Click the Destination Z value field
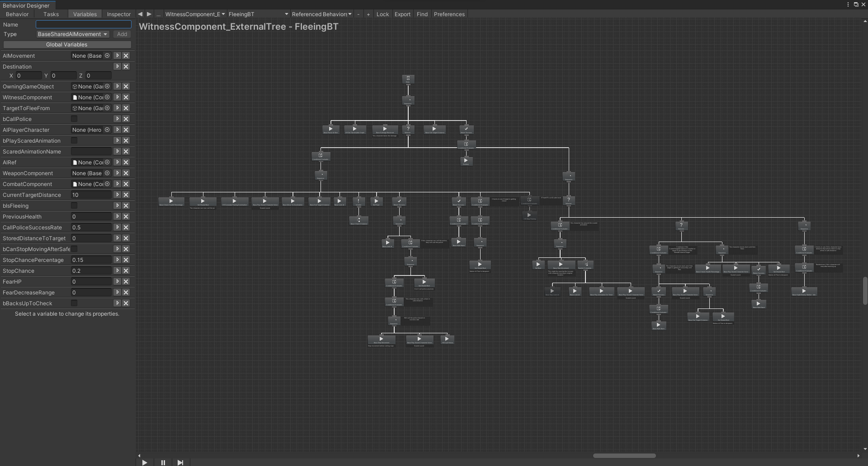 [x=99, y=75]
